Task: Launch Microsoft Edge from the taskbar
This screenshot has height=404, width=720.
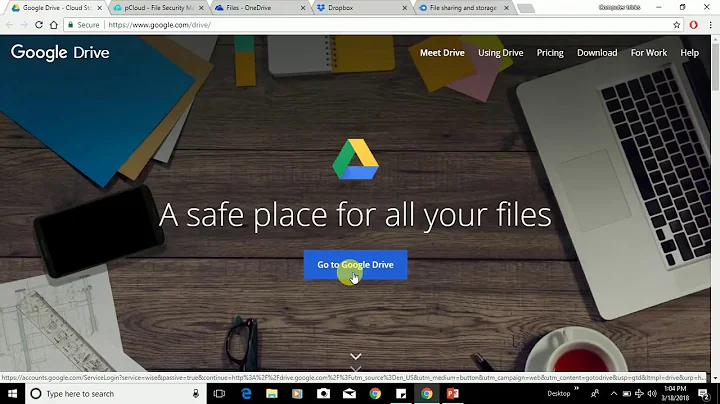Action: tap(246, 393)
